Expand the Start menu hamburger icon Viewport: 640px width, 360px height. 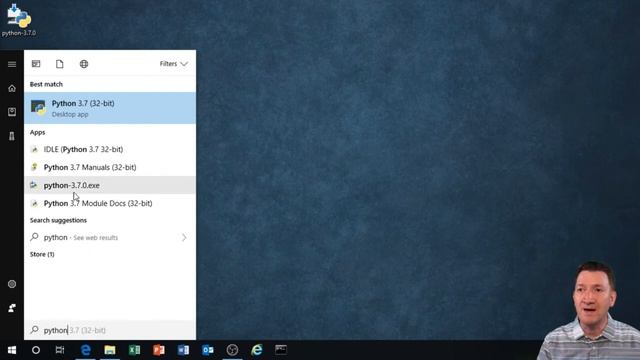pyautogui.click(x=12, y=64)
